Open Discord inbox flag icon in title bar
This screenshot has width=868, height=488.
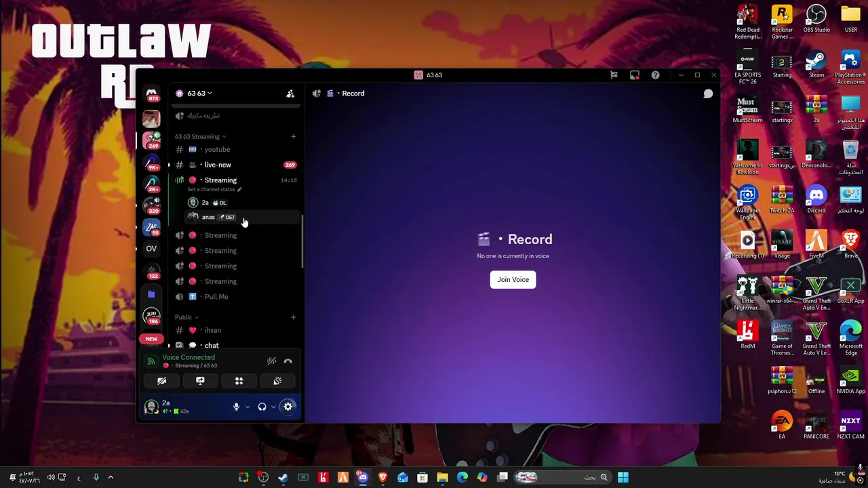pyautogui.click(x=614, y=75)
